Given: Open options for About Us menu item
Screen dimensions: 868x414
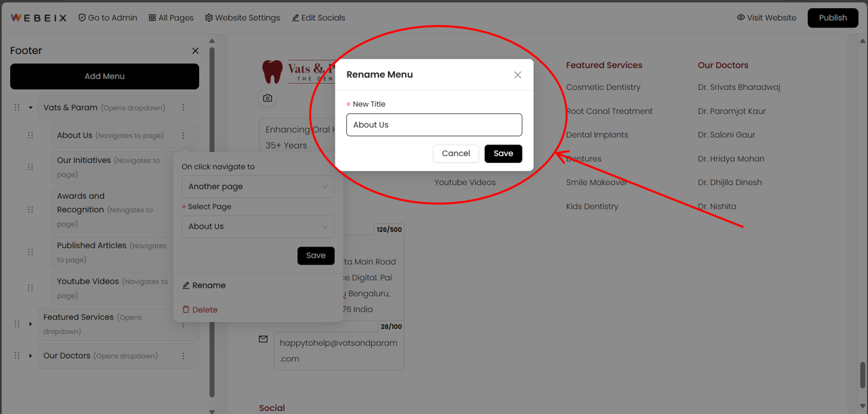Looking at the screenshot, I should [x=183, y=135].
